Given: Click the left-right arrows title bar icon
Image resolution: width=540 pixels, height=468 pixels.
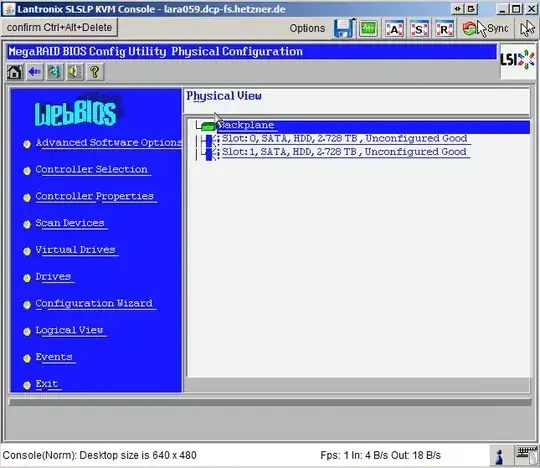Looking at the screenshot, I should point(457,9).
